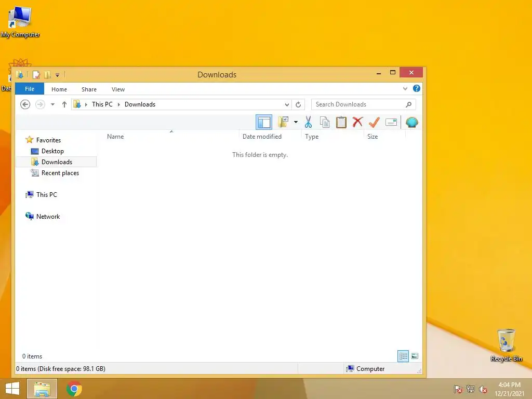The image size is (532, 399).
Task: Click Downloads folder icon in title bar
Action: pyautogui.click(x=20, y=75)
